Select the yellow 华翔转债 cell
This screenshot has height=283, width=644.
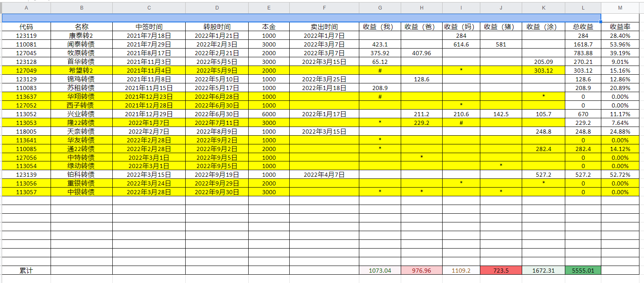(82, 97)
